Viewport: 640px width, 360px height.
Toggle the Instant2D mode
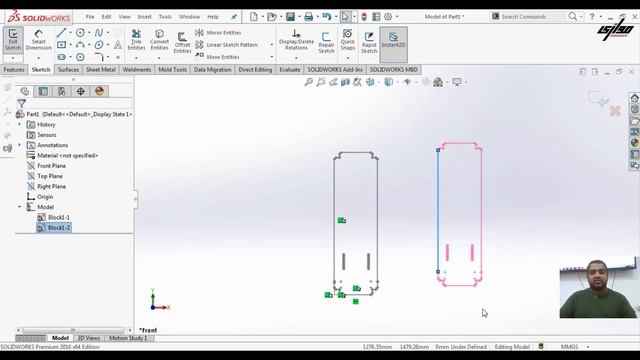(393, 44)
